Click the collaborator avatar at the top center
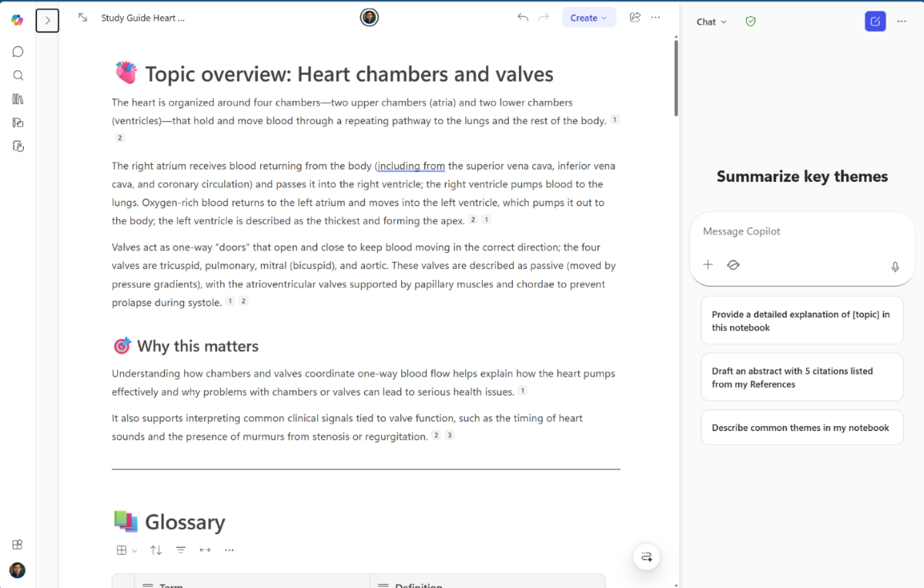The width and height of the screenshot is (924, 588). (x=370, y=17)
